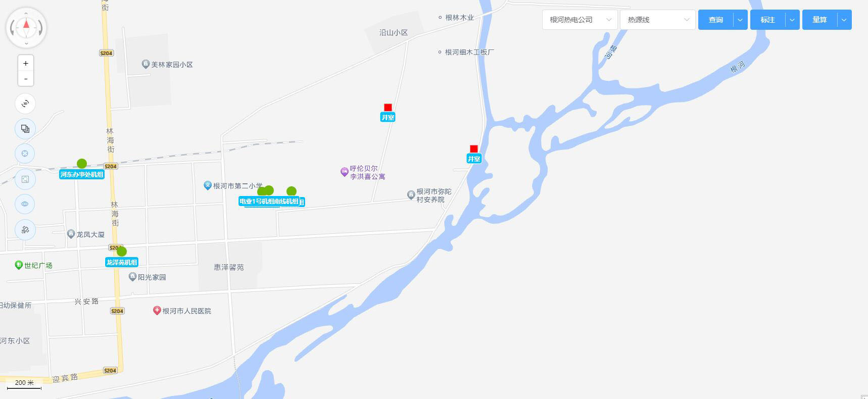
Task: Rotate the map clockwise with the right compass arc
Action: [x=40, y=27]
